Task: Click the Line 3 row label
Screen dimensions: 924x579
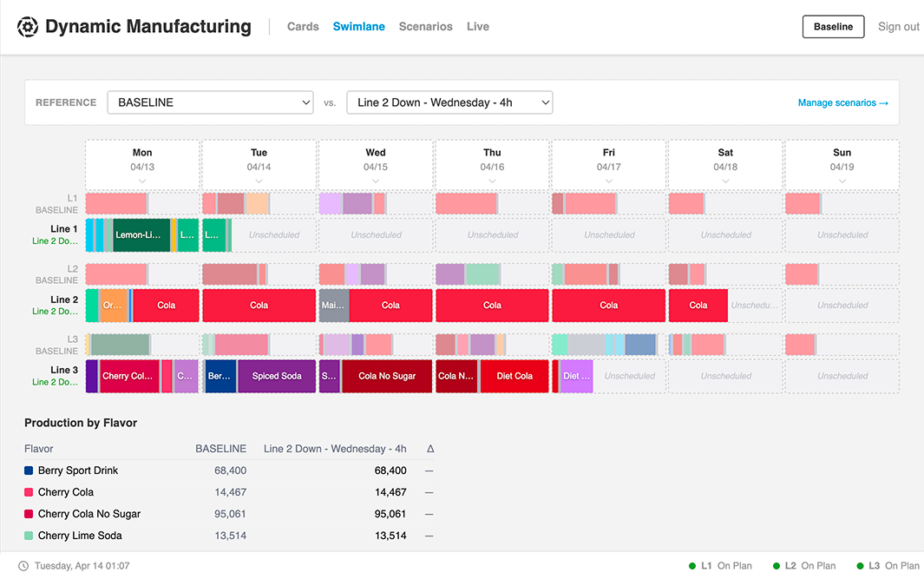Action: [63, 371]
